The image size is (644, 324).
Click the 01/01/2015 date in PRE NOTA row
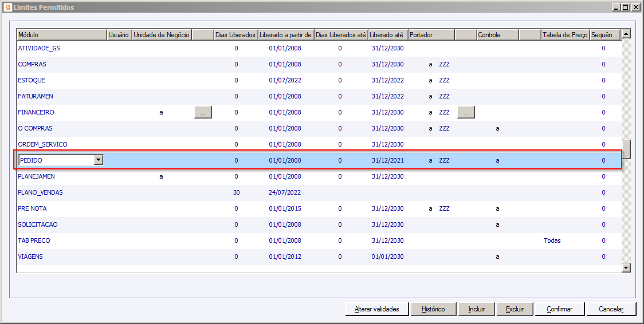tap(285, 208)
